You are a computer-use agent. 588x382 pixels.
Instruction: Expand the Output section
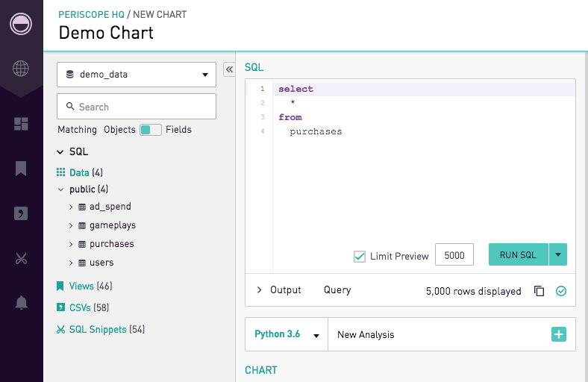[x=279, y=290]
